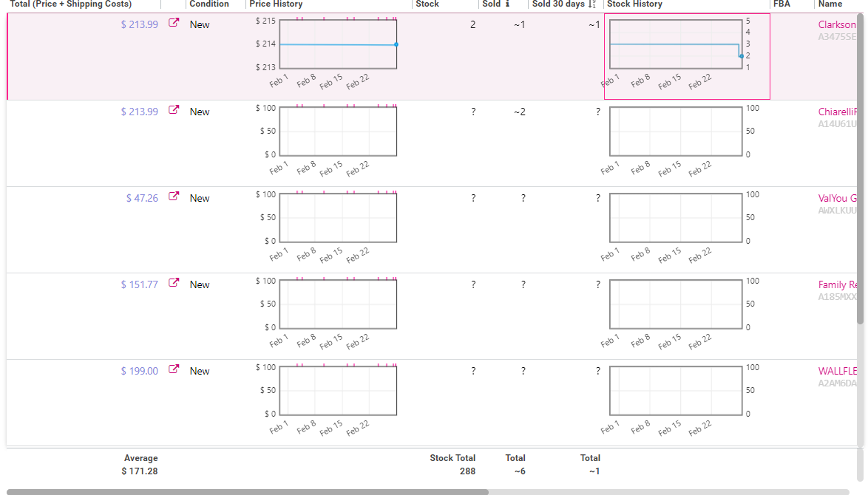Click the ~2 sold value in Chiarelli row

(519, 112)
